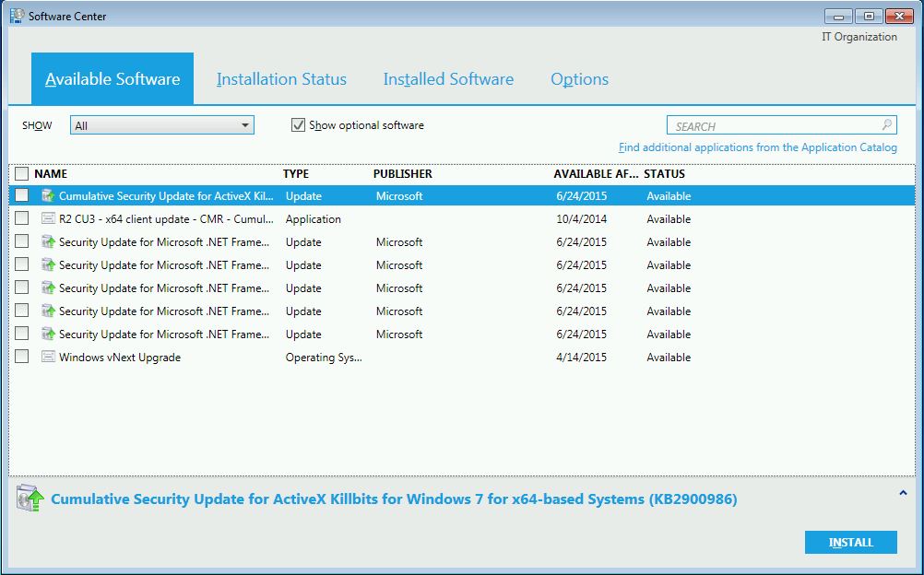
Task: Uncheck Show optional software checkbox
Action: (298, 125)
